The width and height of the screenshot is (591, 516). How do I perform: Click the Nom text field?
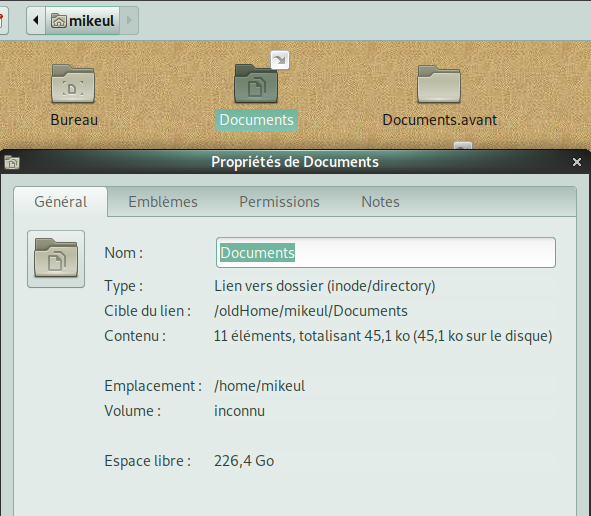click(386, 253)
